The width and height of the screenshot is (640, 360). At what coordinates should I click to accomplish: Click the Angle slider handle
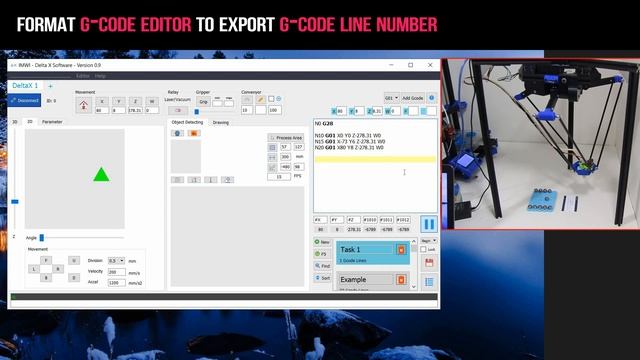(42, 238)
